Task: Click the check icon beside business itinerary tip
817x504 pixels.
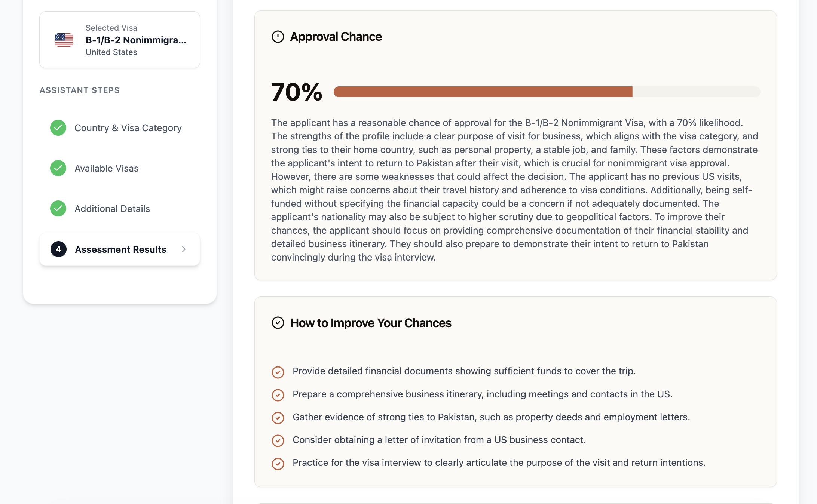Action: point(278,395)
